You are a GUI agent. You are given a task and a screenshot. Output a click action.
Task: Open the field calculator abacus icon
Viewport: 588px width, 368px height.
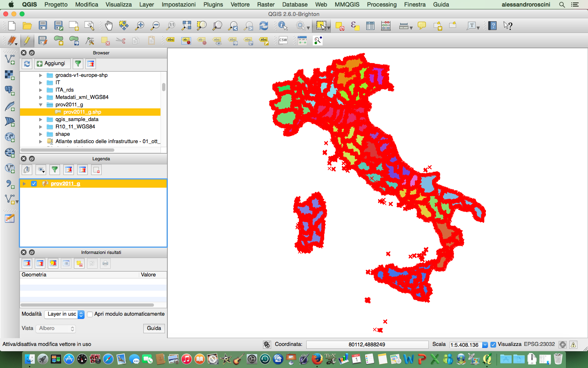click(x=386, y=26)
